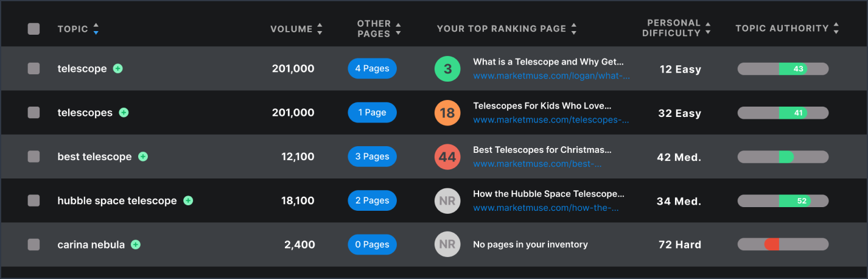Toggle the select-all checkbox in header
The image size is (868, 279).
tap(33, 29)
